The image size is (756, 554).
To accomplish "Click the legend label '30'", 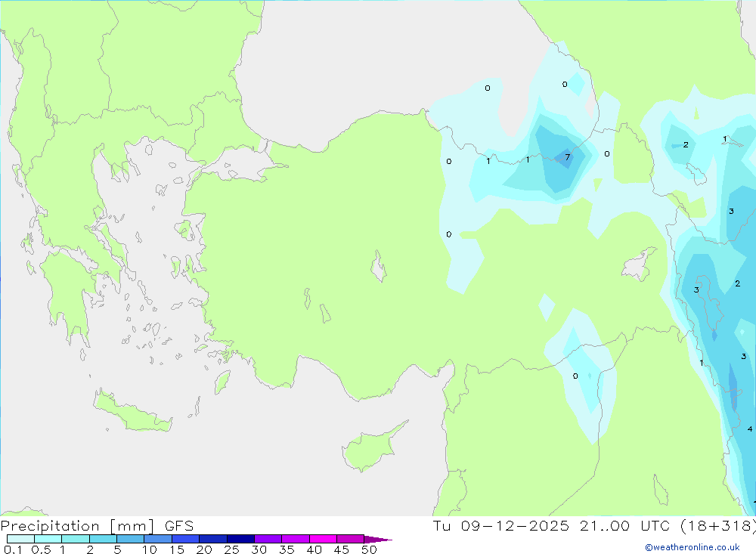I will [x=259, y=549].
